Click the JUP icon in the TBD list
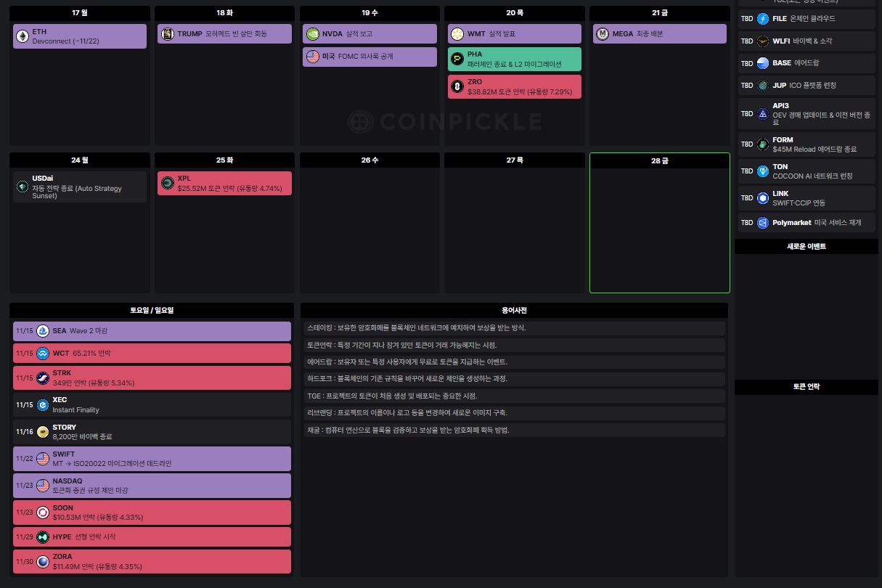Screen dimensions: 882x588 coord(762,85)
